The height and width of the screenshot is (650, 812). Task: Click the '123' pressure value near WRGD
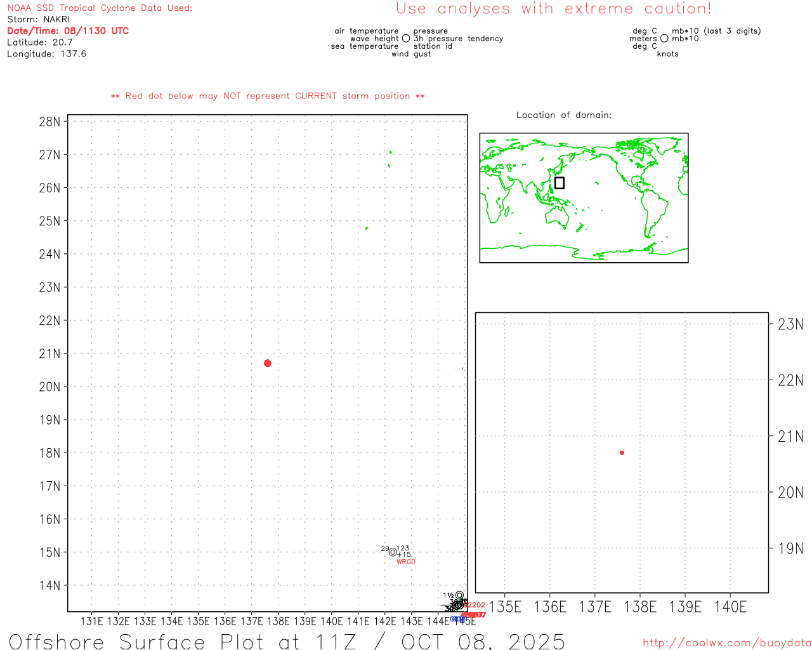coord(403,548)
